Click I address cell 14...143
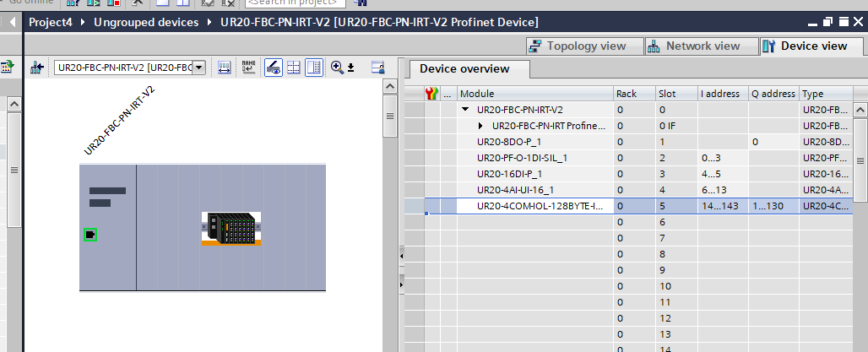The image size is (868, 352). (723, 206)
